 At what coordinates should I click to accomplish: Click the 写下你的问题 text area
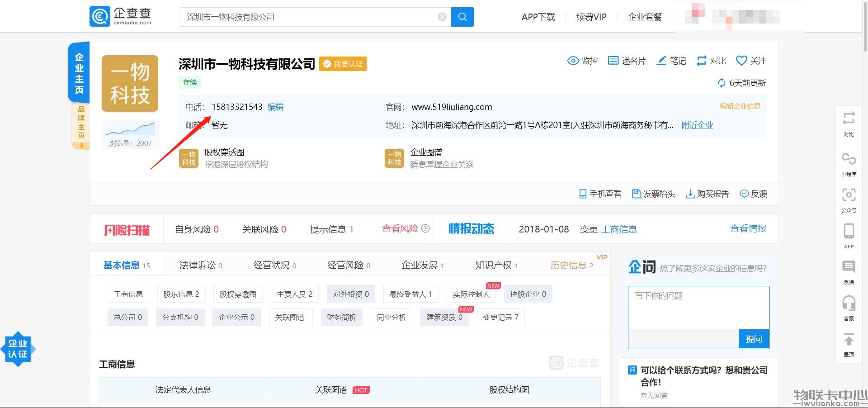698,308
